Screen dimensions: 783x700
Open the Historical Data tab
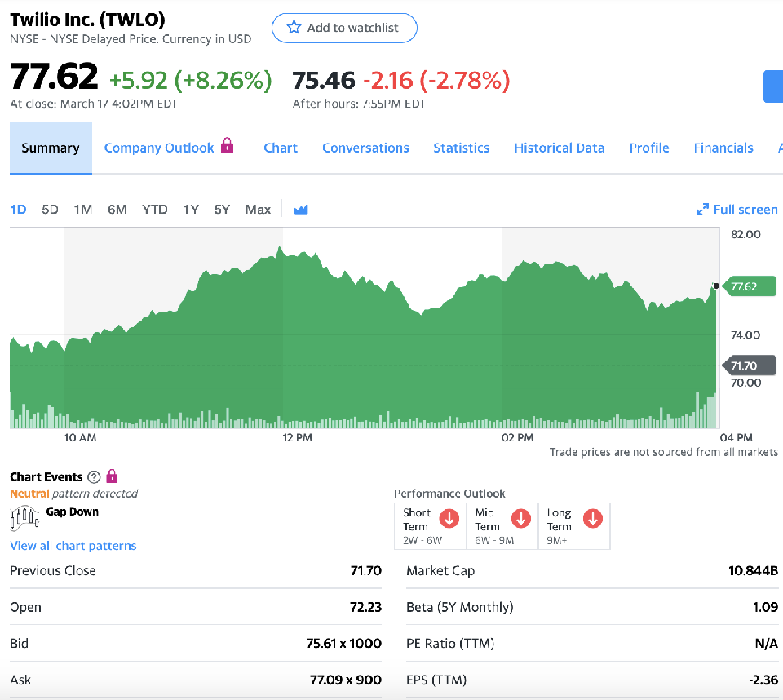pos(559,148)
